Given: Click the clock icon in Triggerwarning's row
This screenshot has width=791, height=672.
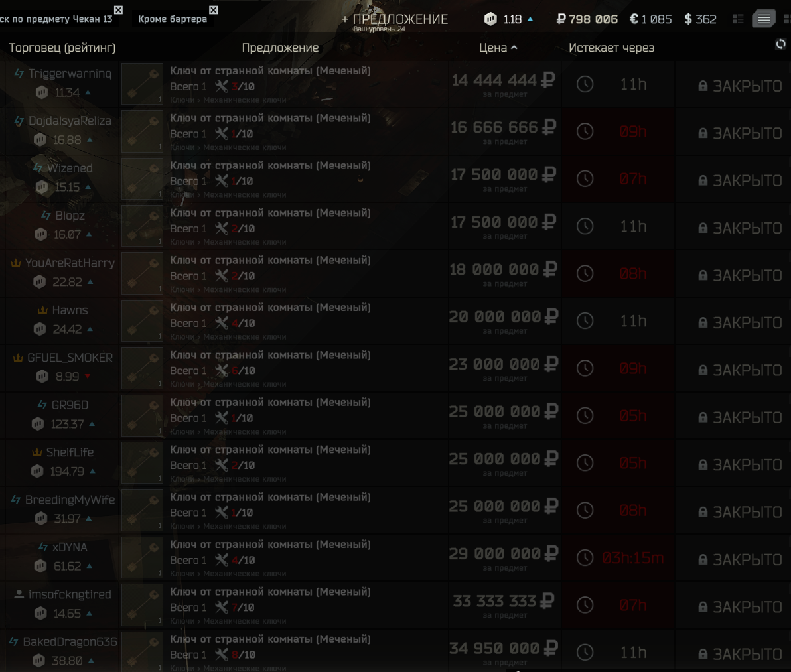Looking at the screenshot, I should click(x=585, y=84).
